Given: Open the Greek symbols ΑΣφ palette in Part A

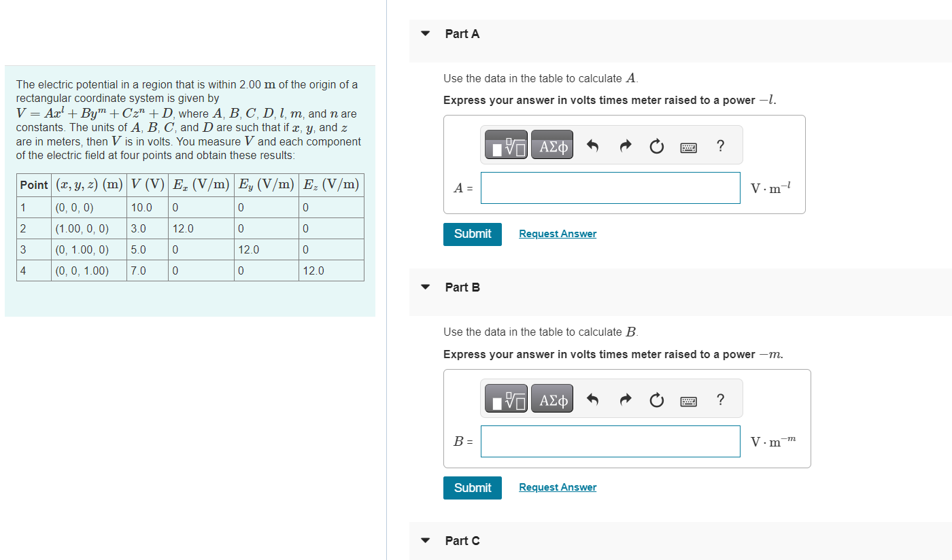Looking at the screenshot, I should click(x=551, y=144).
